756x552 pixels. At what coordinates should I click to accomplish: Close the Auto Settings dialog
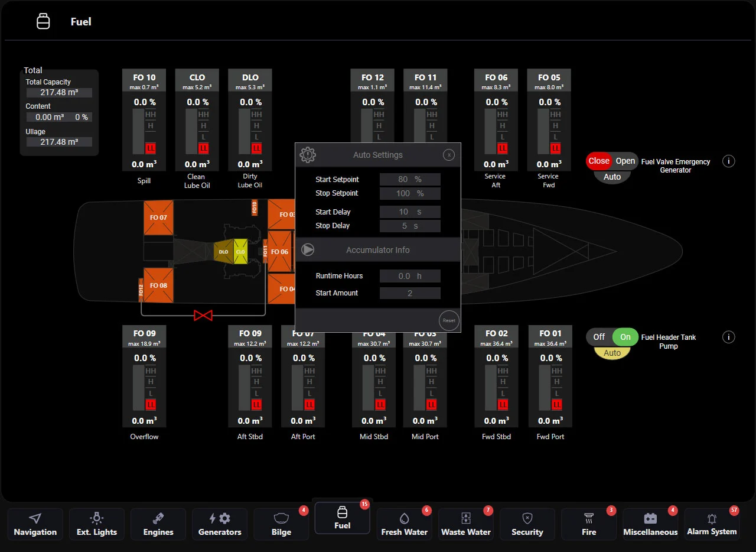(x=449, y=155)
